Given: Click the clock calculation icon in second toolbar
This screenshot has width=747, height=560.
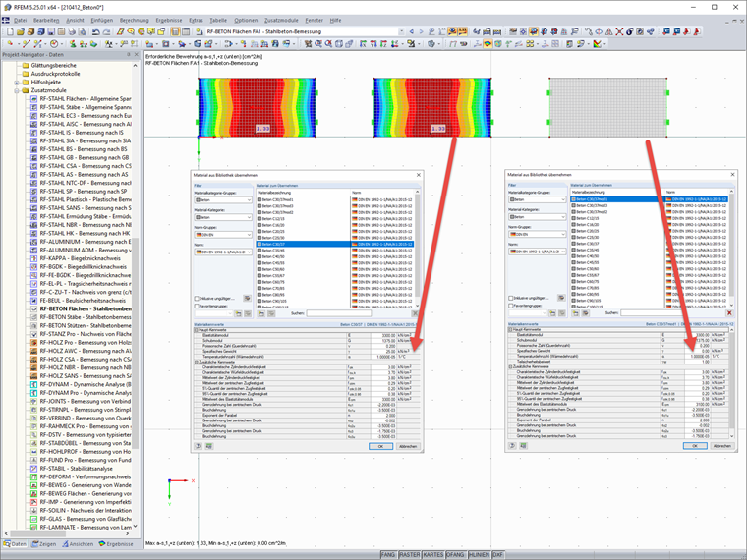Looking at the screenshot, I should 54,44.
